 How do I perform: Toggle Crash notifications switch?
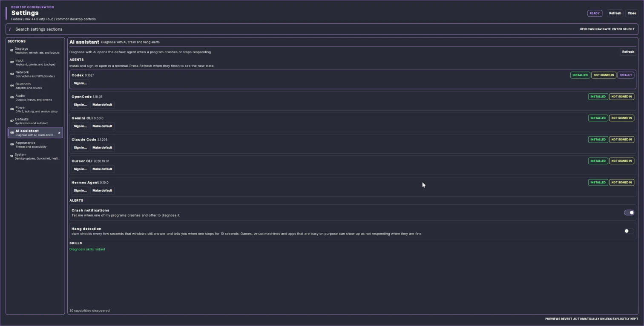629,213
